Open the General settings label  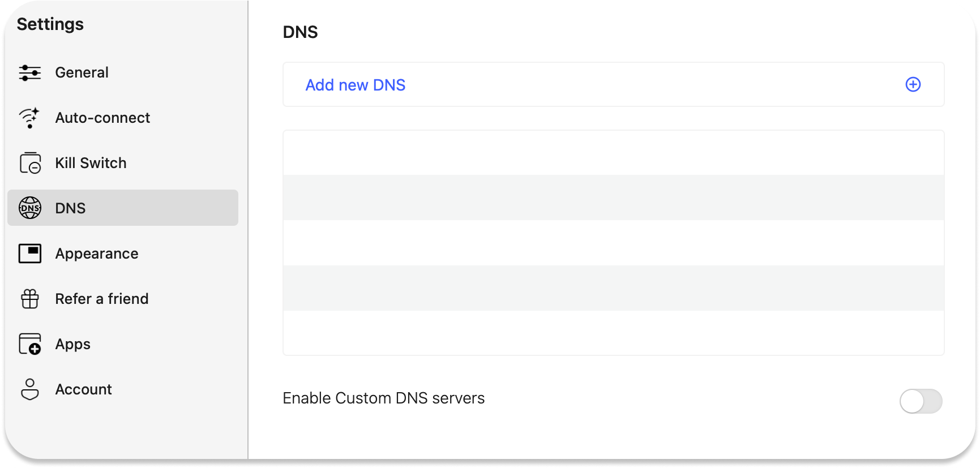click(82, 72)
